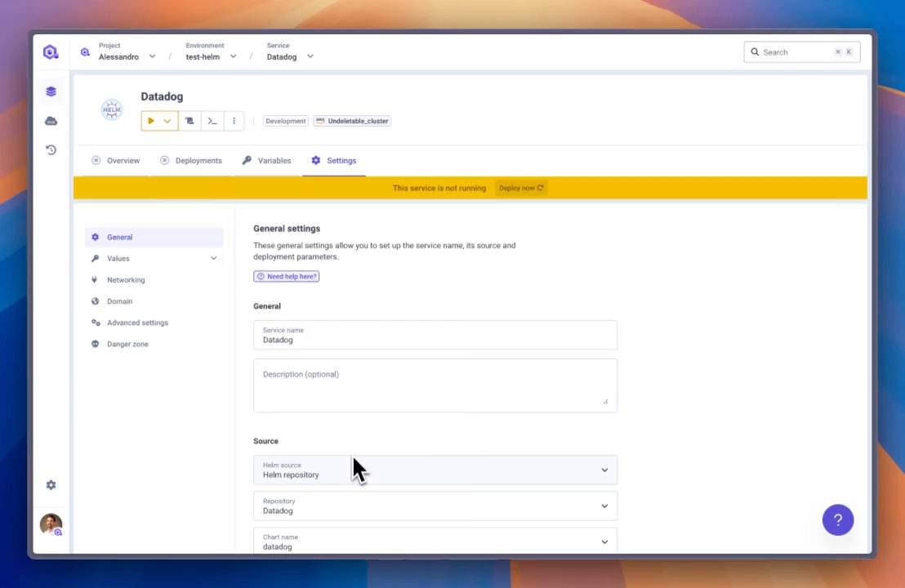905x588 pixels.
Task: Click the plug icon beside Networking
Action: coord(95,280)
